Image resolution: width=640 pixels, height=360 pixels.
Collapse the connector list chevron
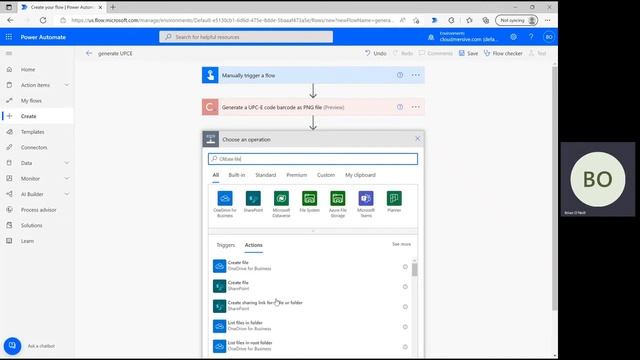tap(313, 231)
